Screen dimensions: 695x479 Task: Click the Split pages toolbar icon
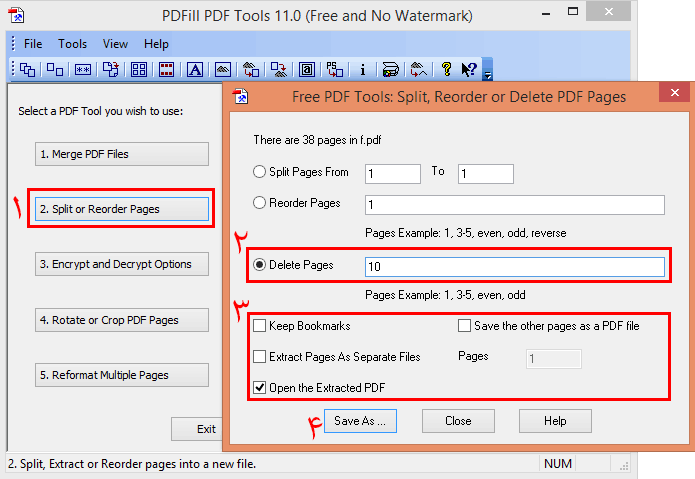coord(55,69)
